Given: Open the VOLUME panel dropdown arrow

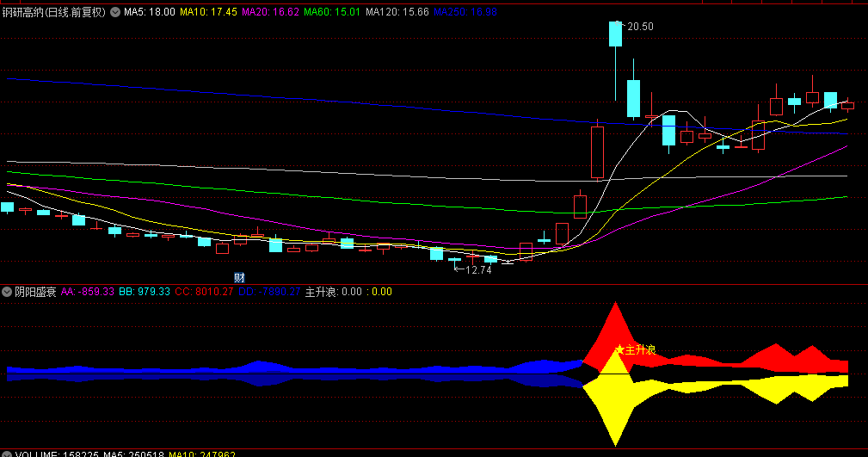Looking at the screenshot, I should 7,454.
